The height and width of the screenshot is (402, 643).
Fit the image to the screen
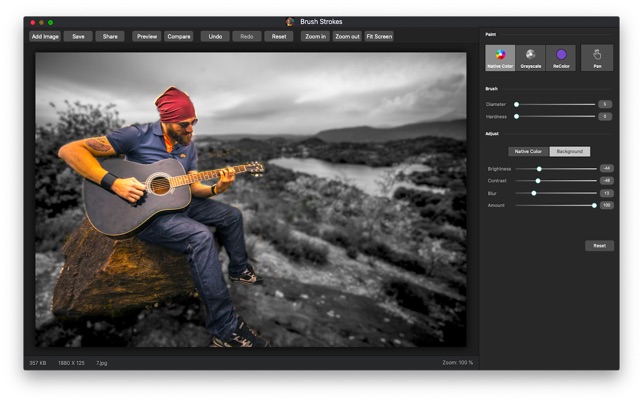click(x=379, y=36)
